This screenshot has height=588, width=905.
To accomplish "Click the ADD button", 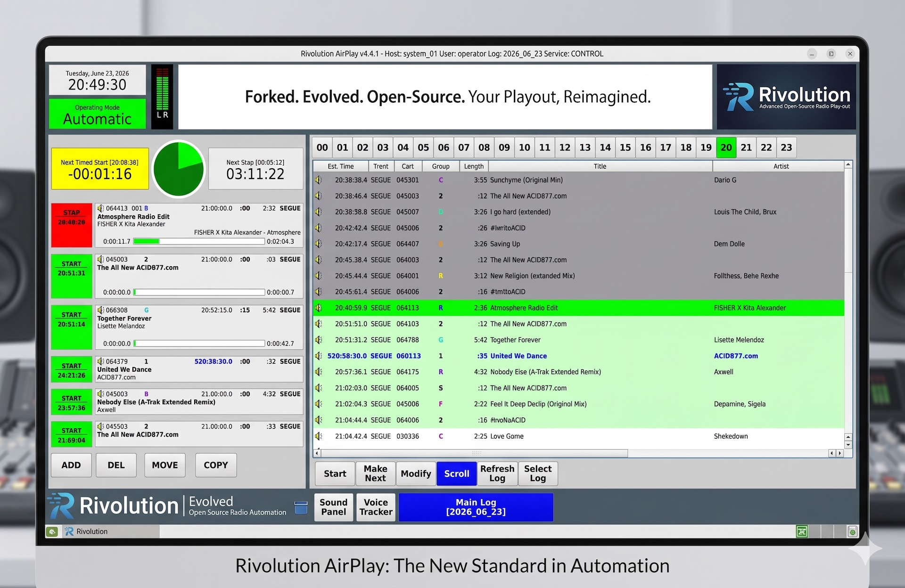I will coord(71,465).
